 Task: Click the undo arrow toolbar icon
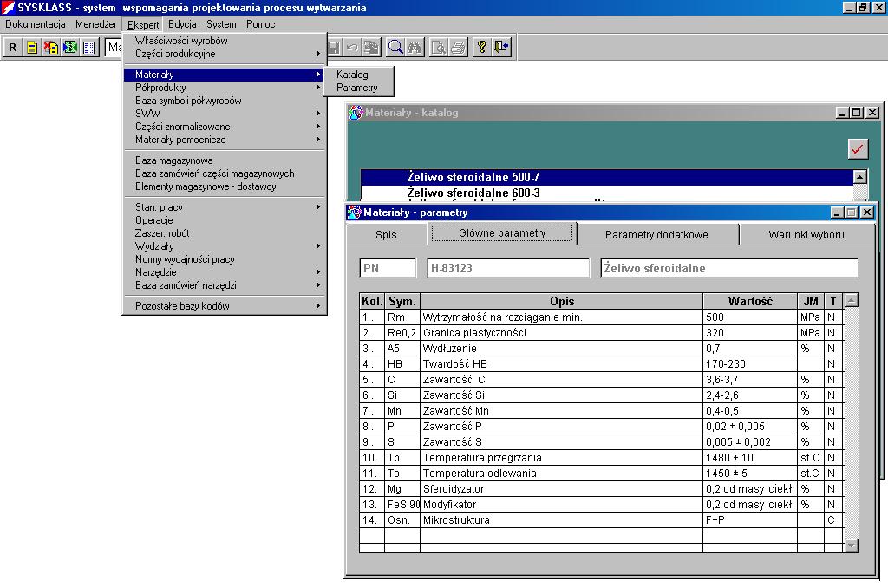[x=352, y=47]
